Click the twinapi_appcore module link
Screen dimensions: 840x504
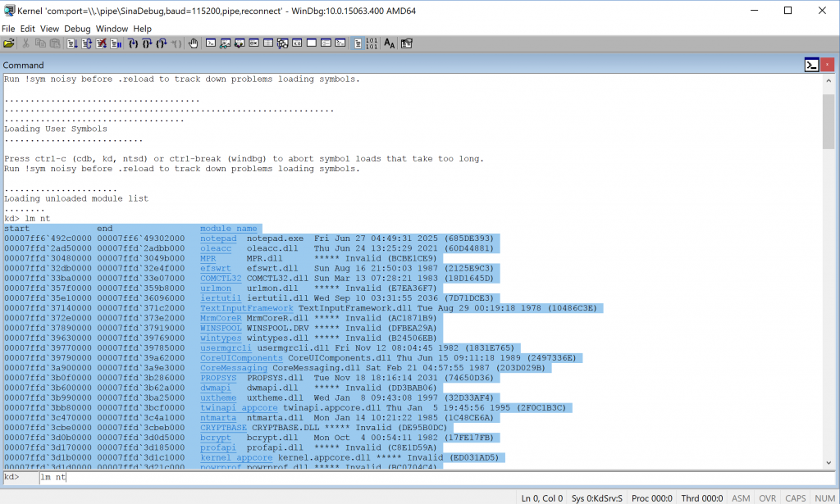[239, 408]
